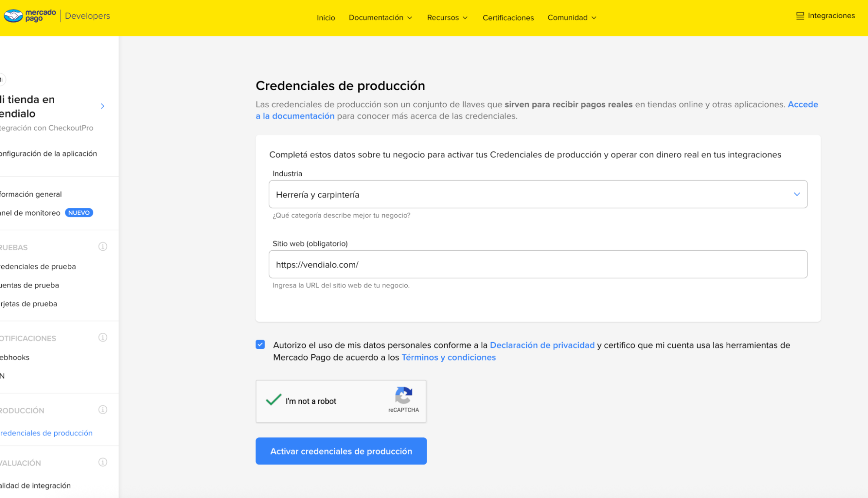The width and height of the screenshot is (868, 498).
Task: Open Credenciales de prueba in sidebar
Action: coord(38,266)
